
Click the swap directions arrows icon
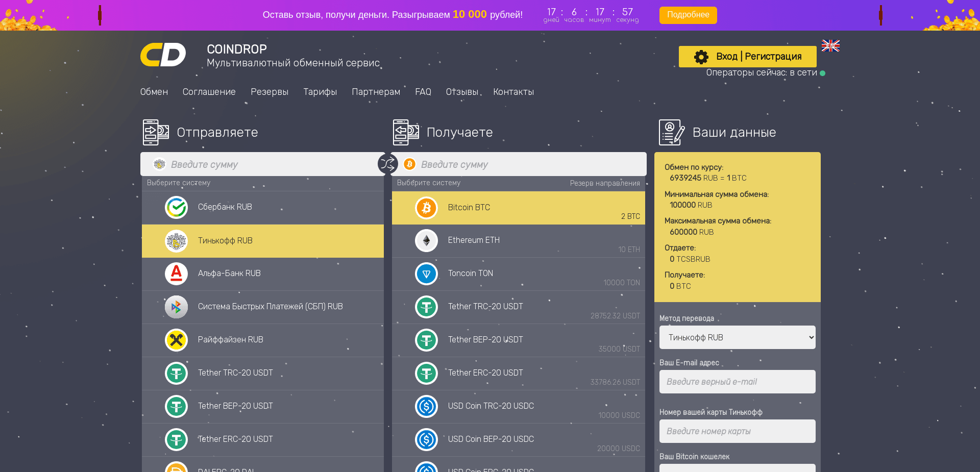click(387, 164)
